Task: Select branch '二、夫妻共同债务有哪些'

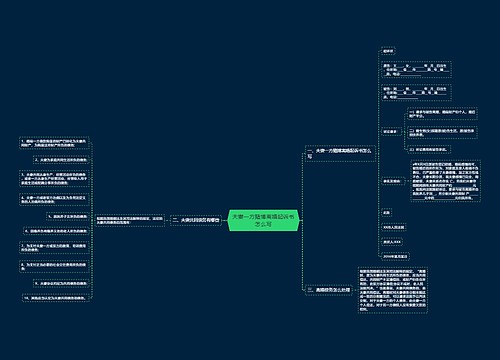Action: pos(196,220)
